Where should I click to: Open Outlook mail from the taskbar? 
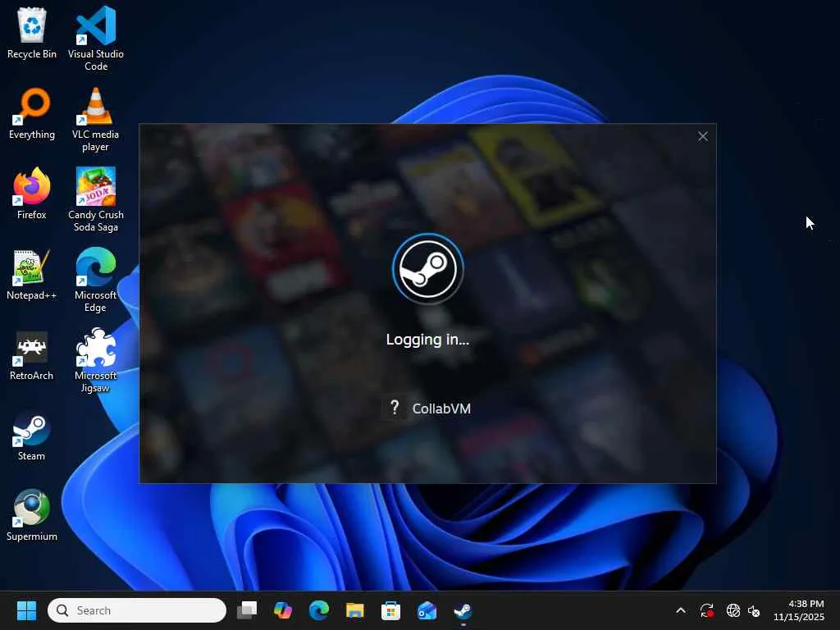click(427, 610)
